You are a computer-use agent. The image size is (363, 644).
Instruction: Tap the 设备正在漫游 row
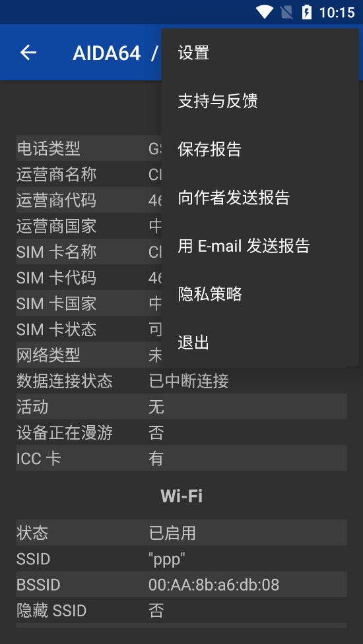[x=181, y=432]
